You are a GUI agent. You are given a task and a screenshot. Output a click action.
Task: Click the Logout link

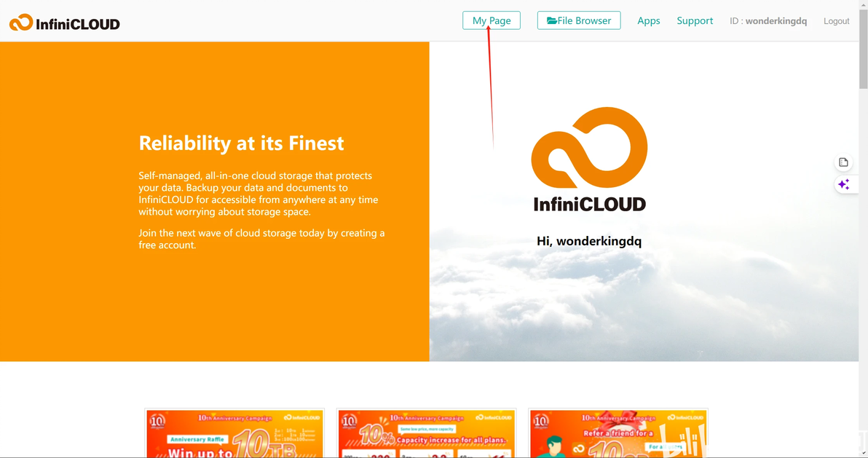click(837, 21)
